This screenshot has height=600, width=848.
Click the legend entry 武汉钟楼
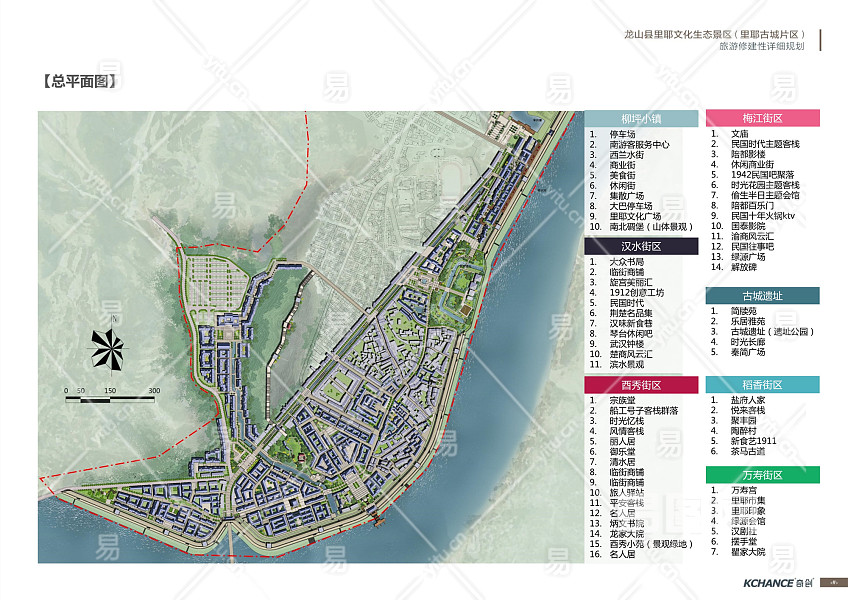pos(627,344)
